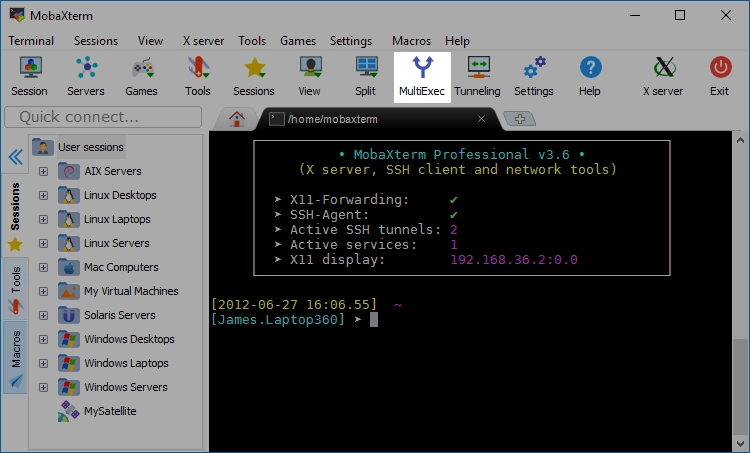Viewport: 750px width, 453px height.
Task: Switch to the Tools side tab
Action: pos(15,289)
